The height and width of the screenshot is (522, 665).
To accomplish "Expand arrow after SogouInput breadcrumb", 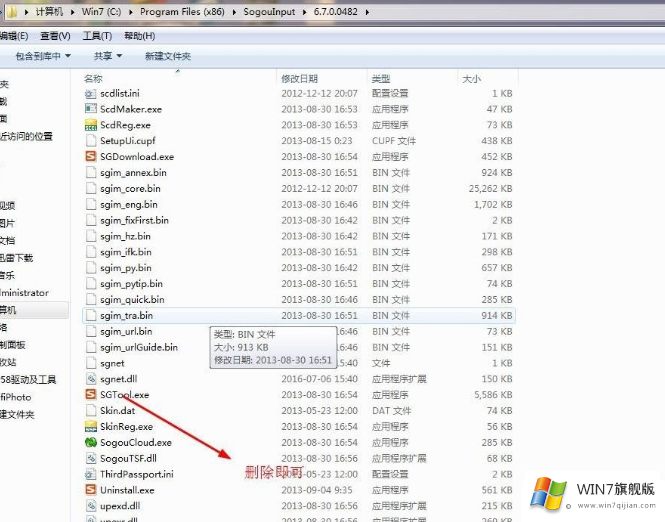I will (305, 12).
